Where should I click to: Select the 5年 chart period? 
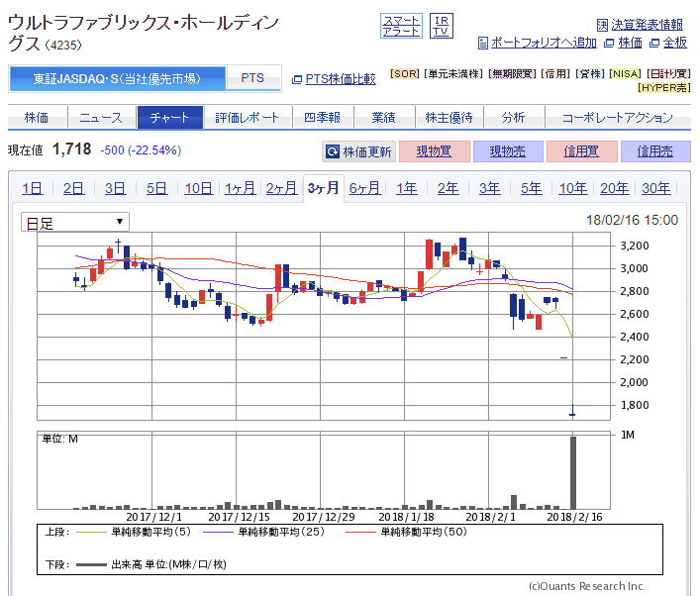point(532,188)
